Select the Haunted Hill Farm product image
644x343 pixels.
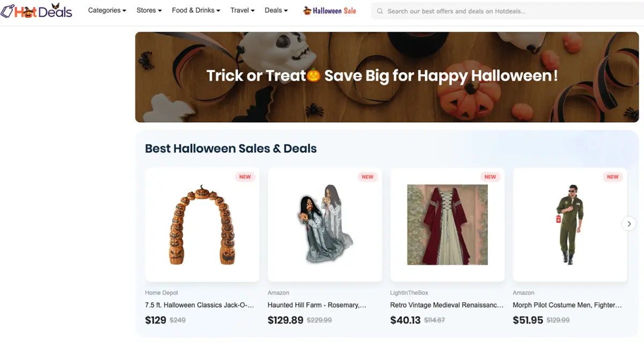click(325, 224)
